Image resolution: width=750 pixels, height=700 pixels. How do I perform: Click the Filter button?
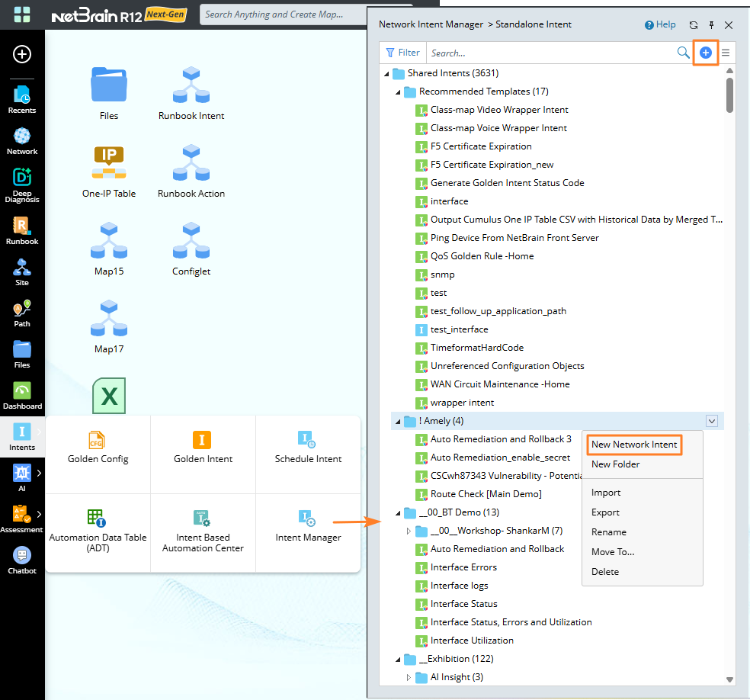[402, 53]
